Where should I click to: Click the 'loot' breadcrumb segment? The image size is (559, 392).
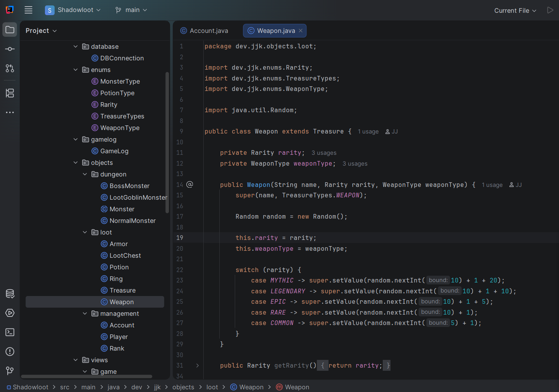pyautogui.click(x=212, y=387)
